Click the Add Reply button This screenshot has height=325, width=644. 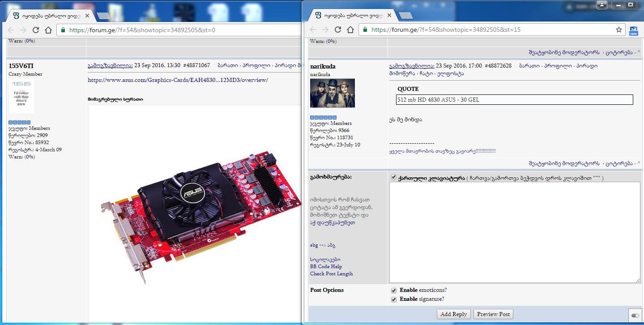point(453,314)
